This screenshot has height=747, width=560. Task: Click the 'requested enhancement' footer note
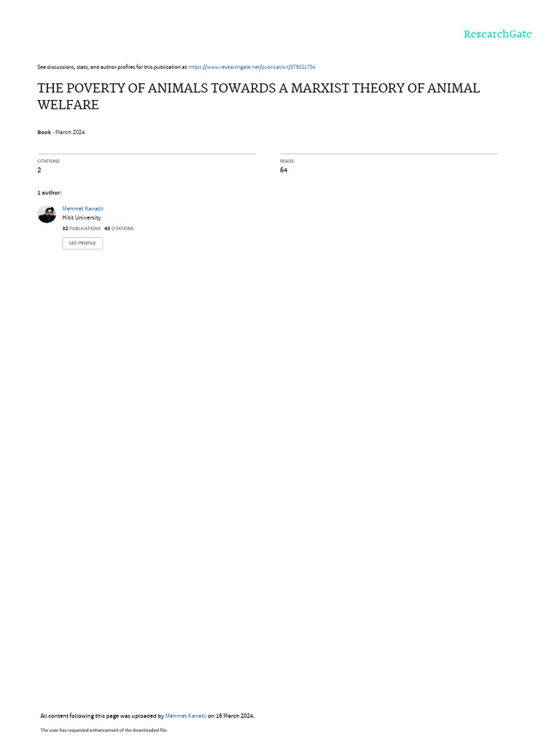[x=104, y=729]
